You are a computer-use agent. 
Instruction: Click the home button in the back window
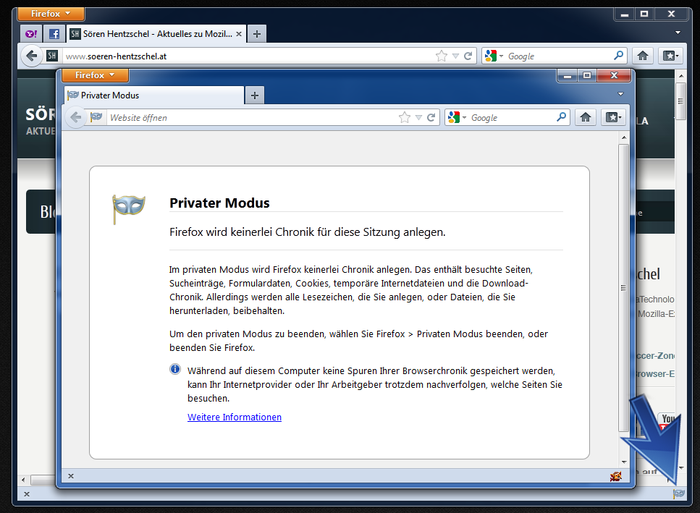(x=642, y=56)
